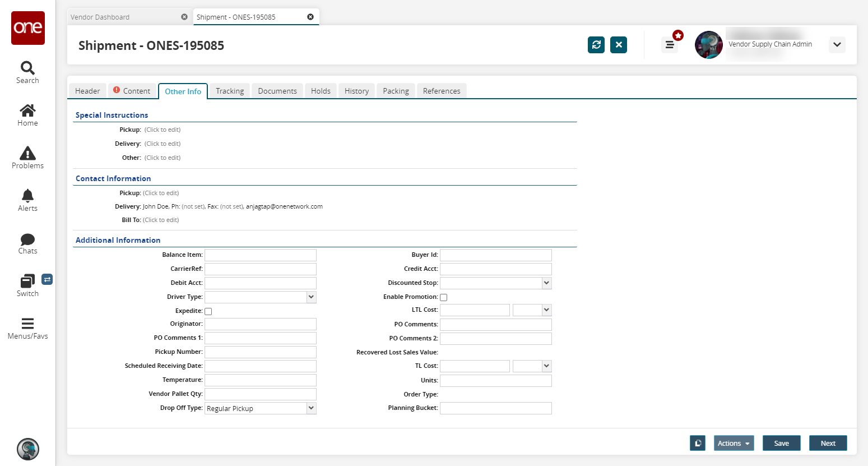Switch to the Documents tab
Viewport: 868px width, 466px height.
[277, 91]
